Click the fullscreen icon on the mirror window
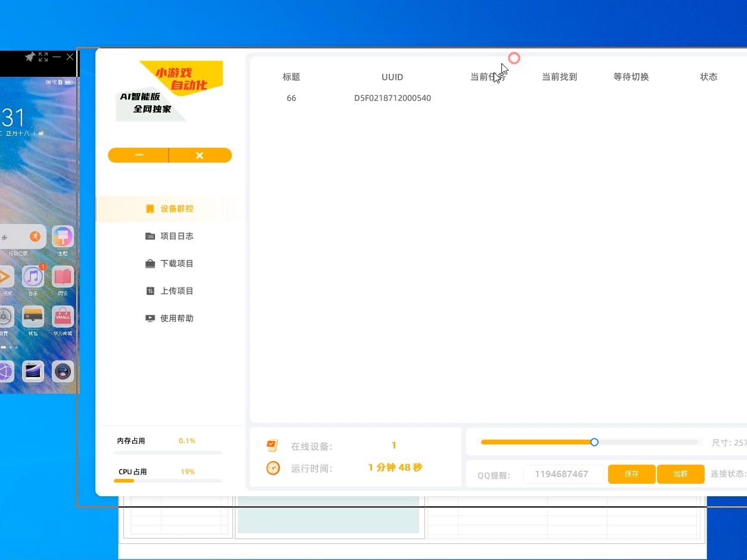 coord(43,57)
